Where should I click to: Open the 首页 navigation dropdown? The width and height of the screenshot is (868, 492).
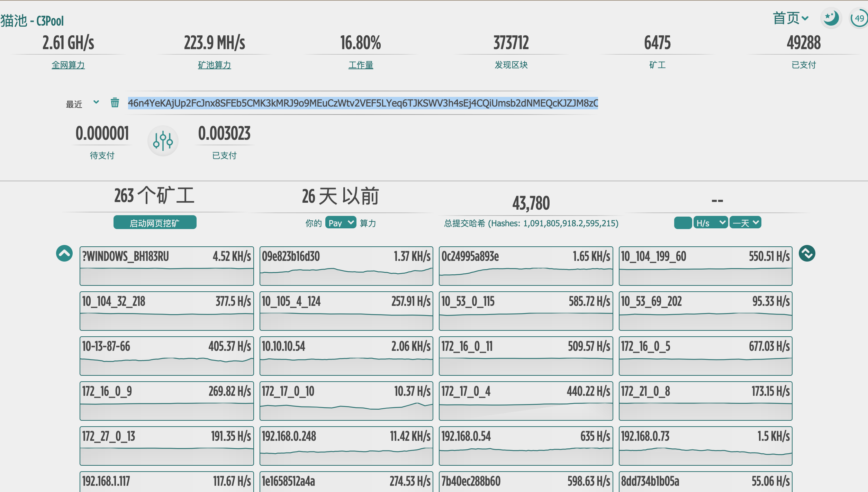(791, 18)
